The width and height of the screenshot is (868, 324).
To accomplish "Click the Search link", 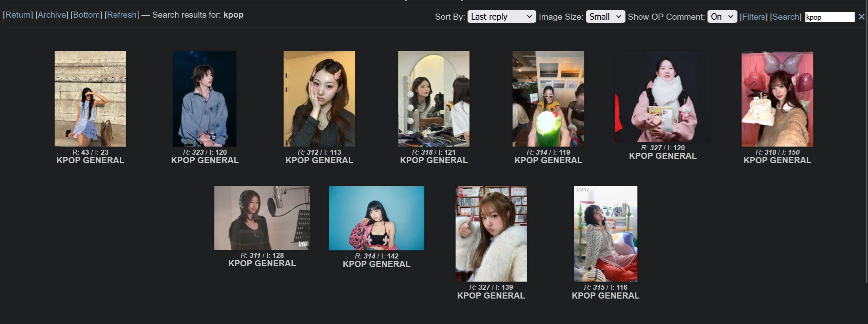I will pos(786,17).
